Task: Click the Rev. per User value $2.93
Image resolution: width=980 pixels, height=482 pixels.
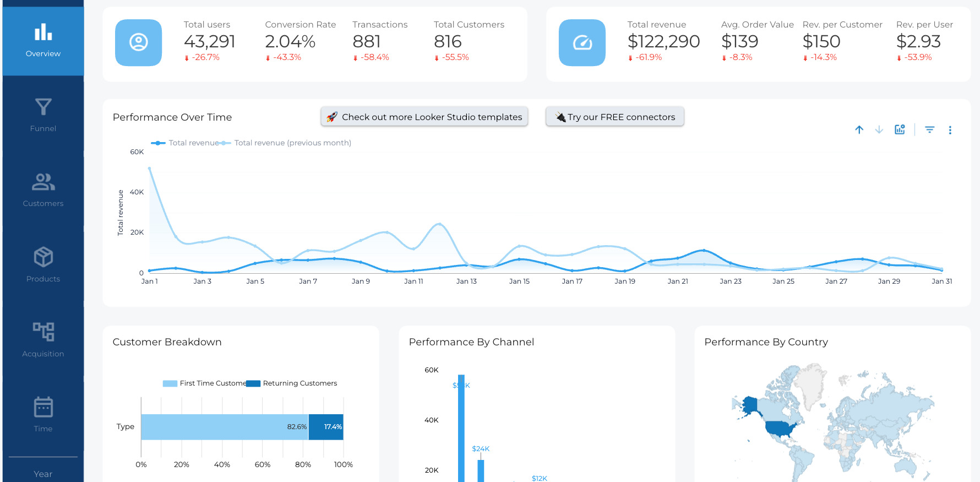Action: click(918, 41)
